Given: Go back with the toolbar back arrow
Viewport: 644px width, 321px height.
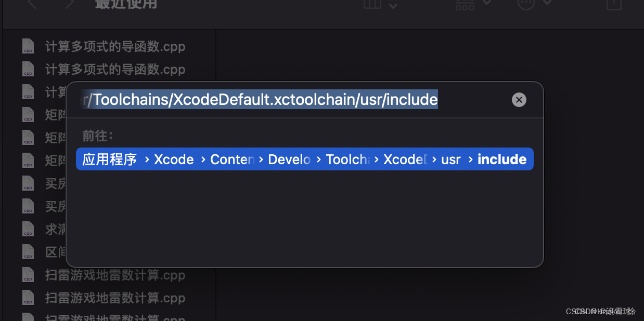Looking at the screenshot, I should click(x=32, y=4).
